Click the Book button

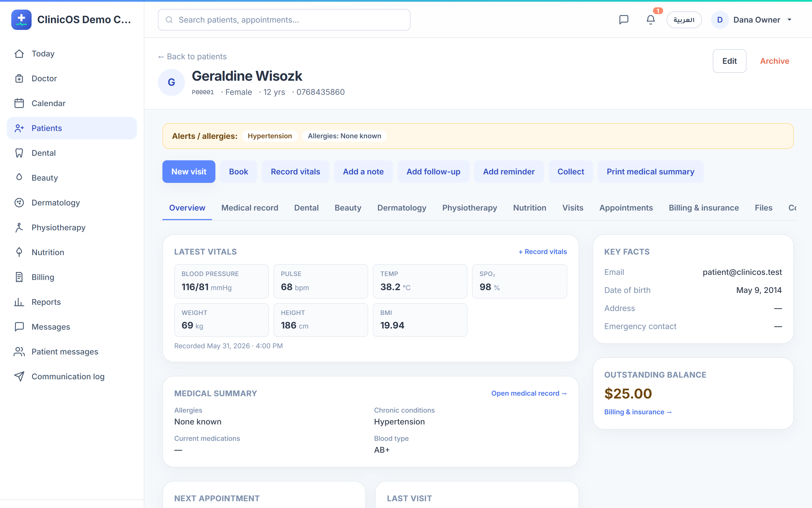(239, 172)
